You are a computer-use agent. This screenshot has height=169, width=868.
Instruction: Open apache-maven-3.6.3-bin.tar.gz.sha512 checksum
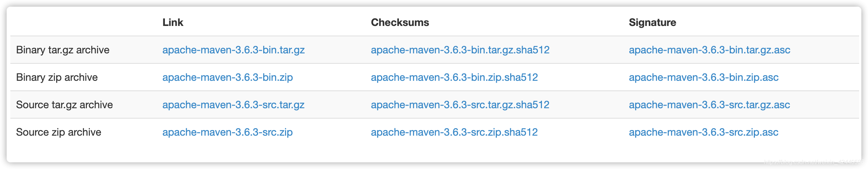coord(460,50)
